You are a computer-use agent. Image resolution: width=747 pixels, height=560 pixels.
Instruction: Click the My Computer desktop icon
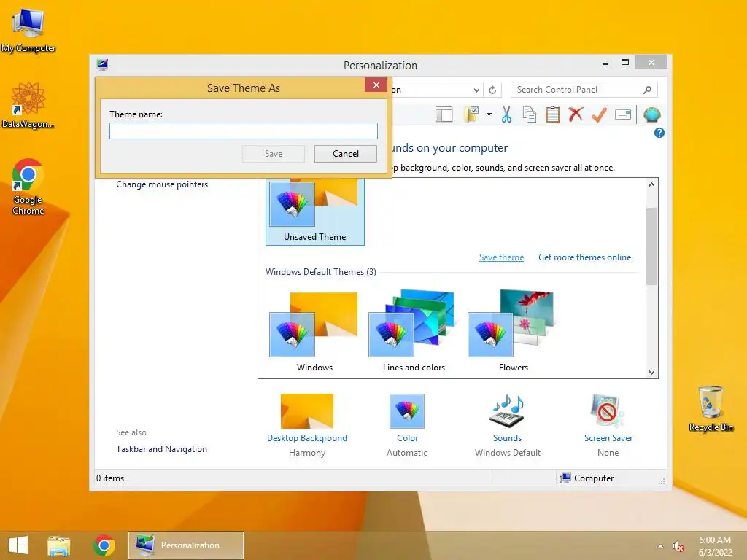[28, 31]
